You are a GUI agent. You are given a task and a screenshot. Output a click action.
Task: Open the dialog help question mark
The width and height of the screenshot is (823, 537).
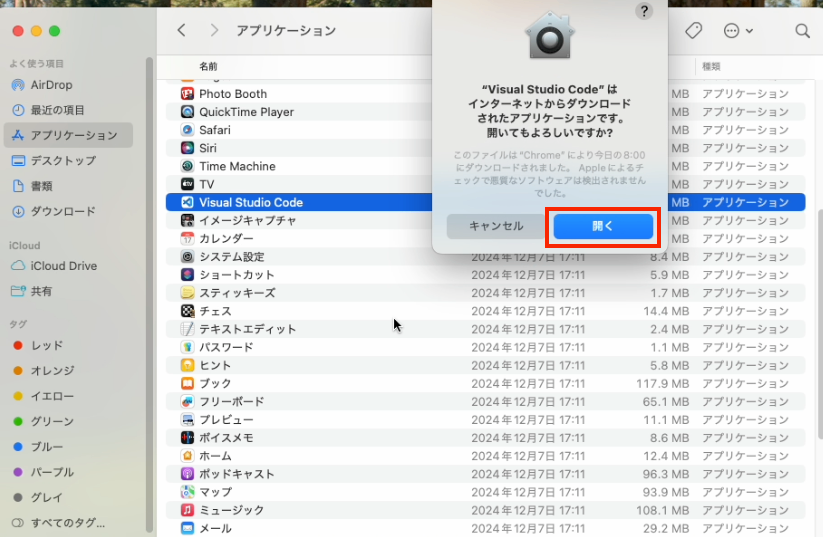tap(644, 10)
